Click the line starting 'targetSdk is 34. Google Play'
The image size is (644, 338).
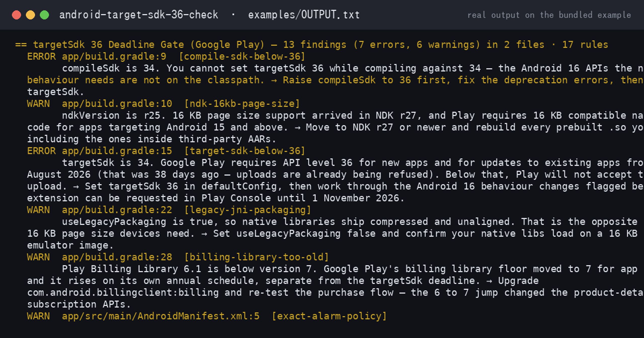[x=353, y=163]
